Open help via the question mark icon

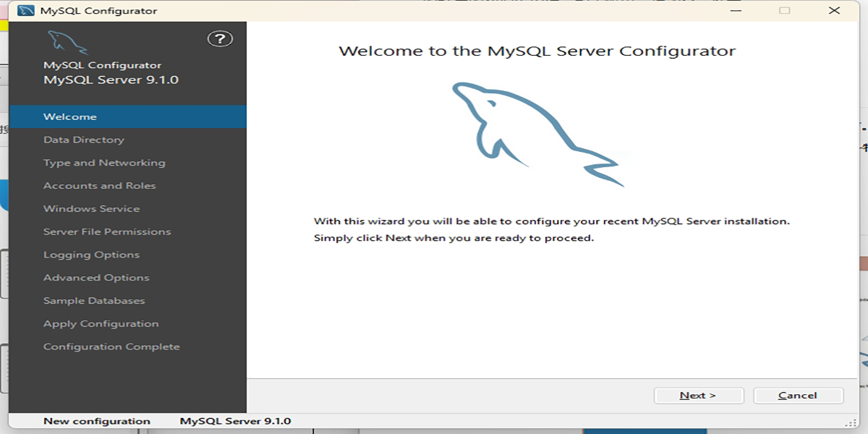220,39
